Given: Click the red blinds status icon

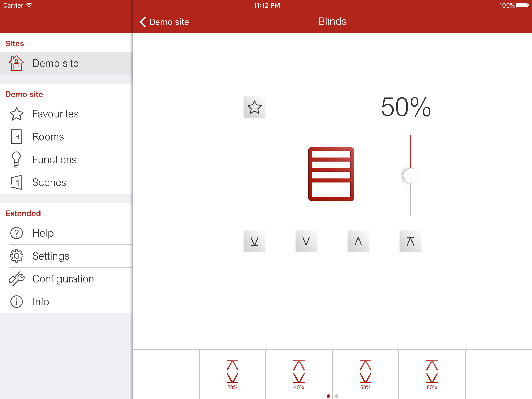Looking at the screenshot, I should pyautogui.click(x=331, y=174).
